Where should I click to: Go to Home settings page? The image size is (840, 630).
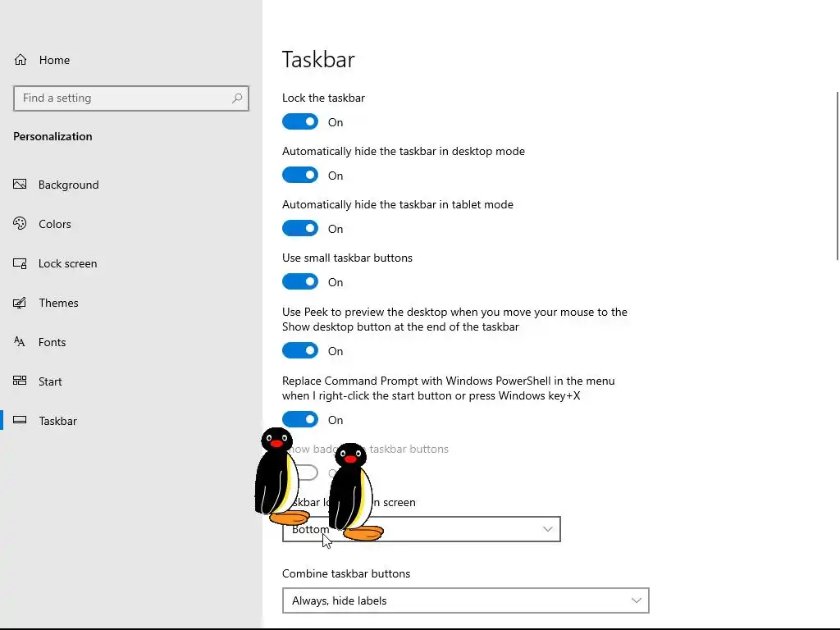tap(54, 60)
